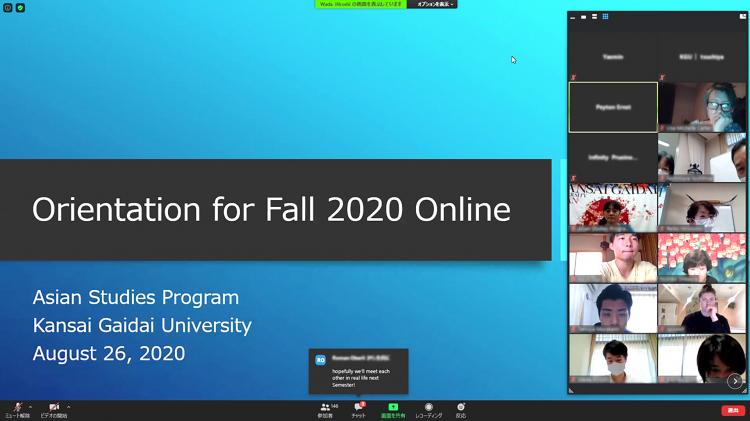This screenshot has height=421, width=750.
Task: Open the chat notification about meeting next semester
Action: click(x=358, y=371)
